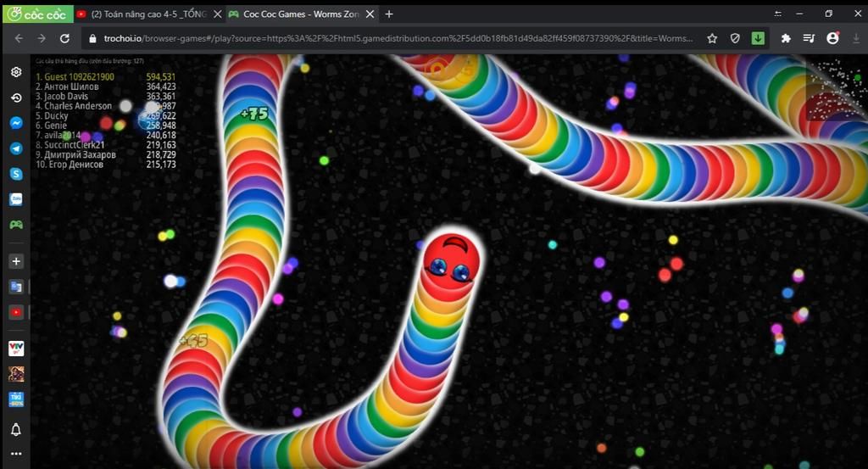Go forward to next page
This screenshot has width=868, height=469.
pos(42,38)
